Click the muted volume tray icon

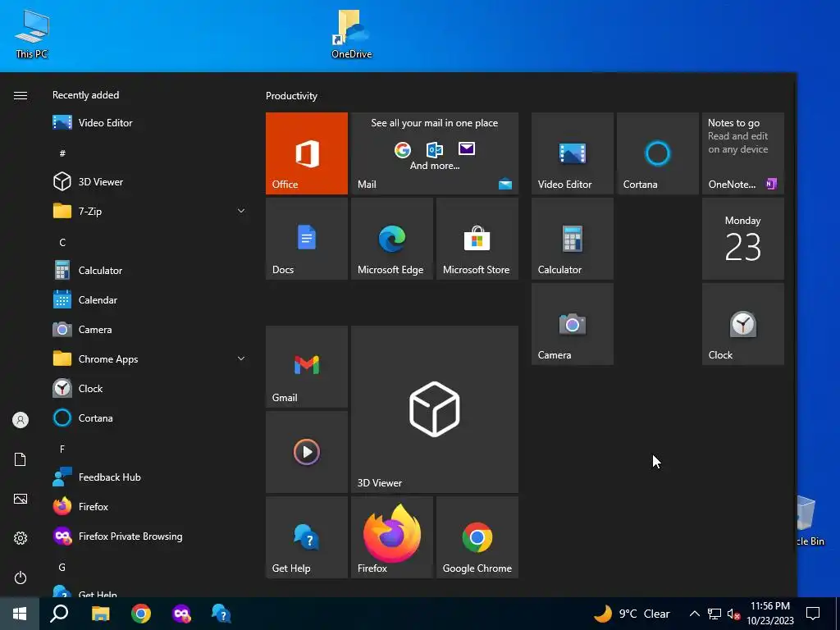coord(733,614)
